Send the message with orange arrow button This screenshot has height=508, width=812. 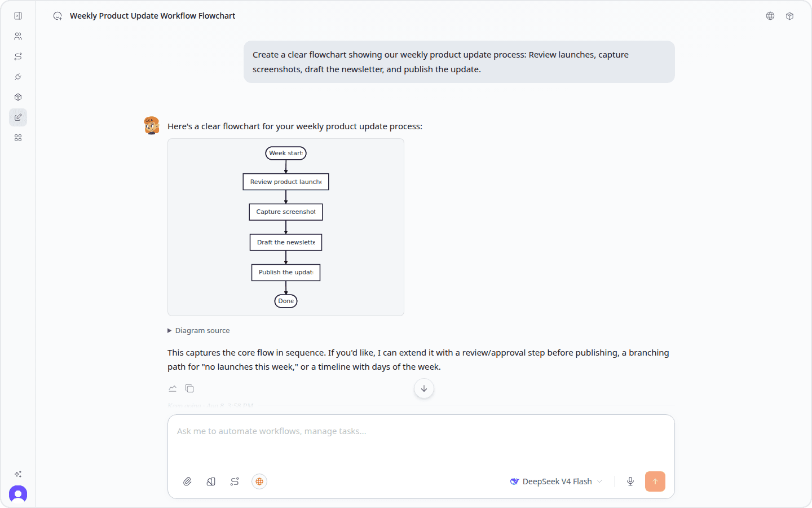pos(655,481)
